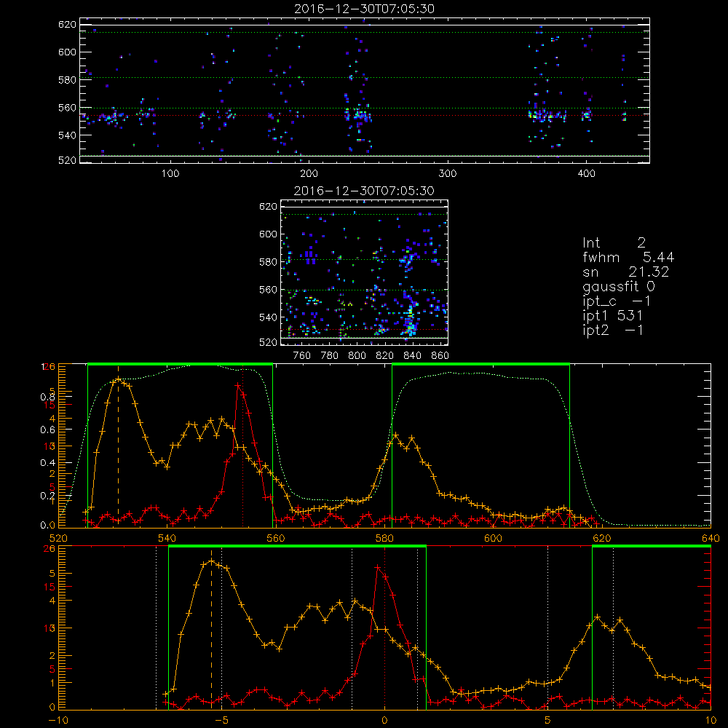Select the 'ipt_c -1' readout
Screen dimensions: 728x728
tap(617, 302)
